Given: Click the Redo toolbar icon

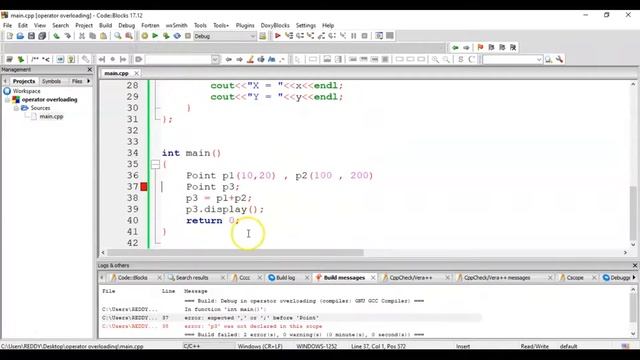Looking at the screenshot, I should 67,36.
